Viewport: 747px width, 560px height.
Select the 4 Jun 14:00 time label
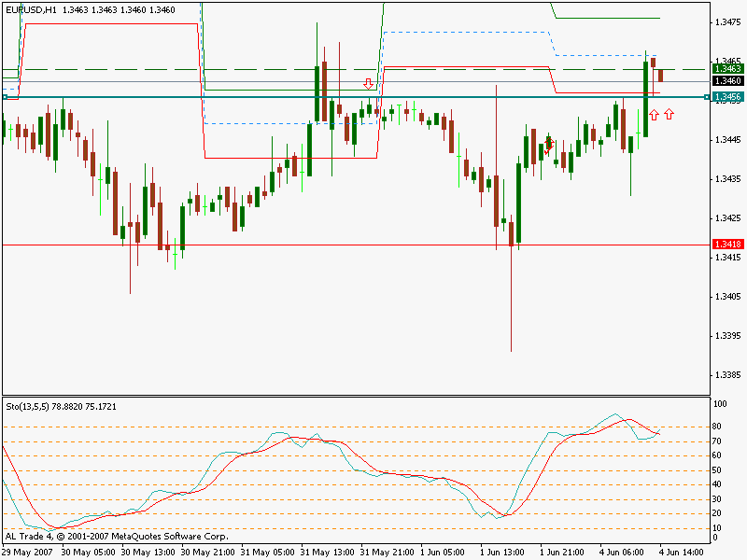click(686, 553)
